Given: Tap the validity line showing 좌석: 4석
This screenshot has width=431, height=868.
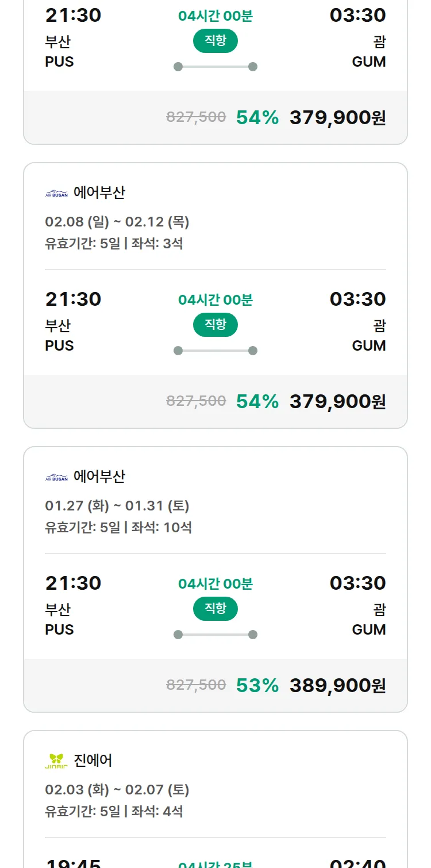Looking at the screenshot, I should click(x=114, y=811).
